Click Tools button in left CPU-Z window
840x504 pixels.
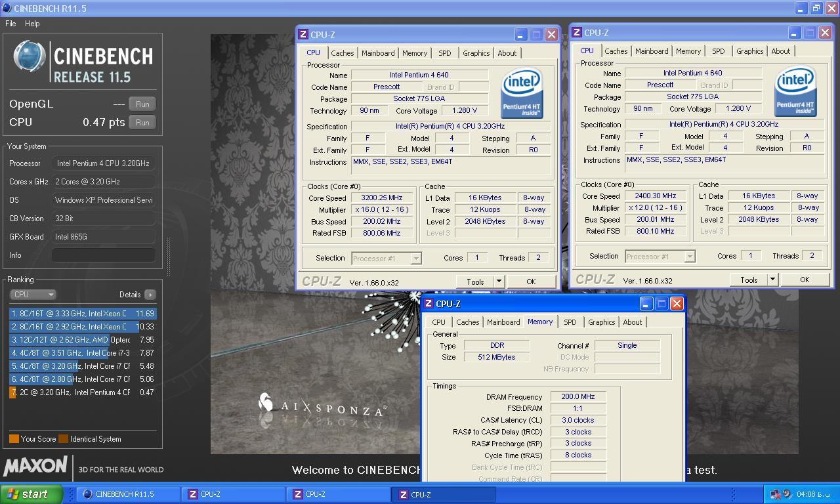475,282
